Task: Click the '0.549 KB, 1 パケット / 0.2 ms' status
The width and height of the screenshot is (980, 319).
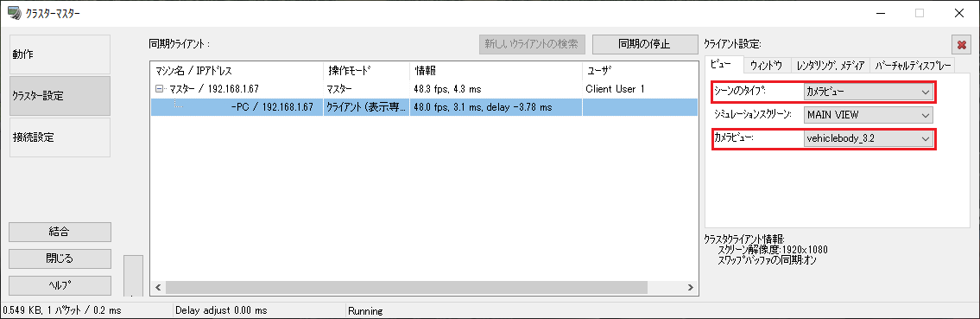Action: [x=62, y=310]
